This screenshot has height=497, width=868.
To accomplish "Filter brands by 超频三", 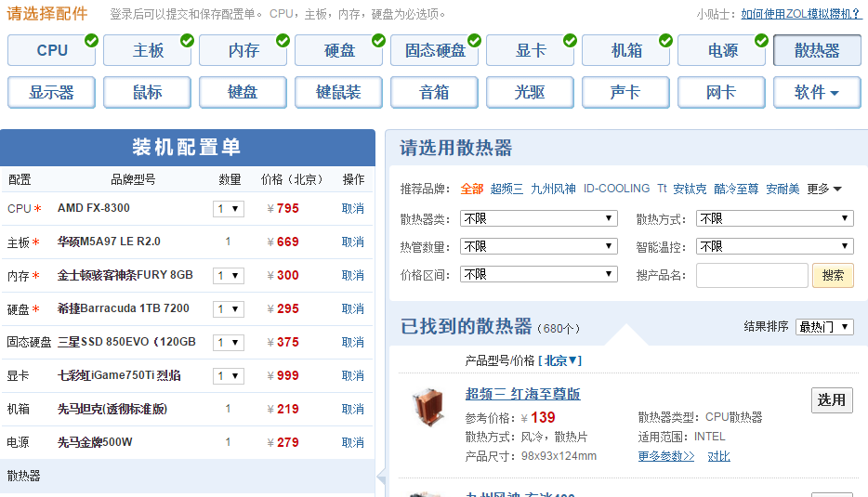I will [x=506, y=190].
